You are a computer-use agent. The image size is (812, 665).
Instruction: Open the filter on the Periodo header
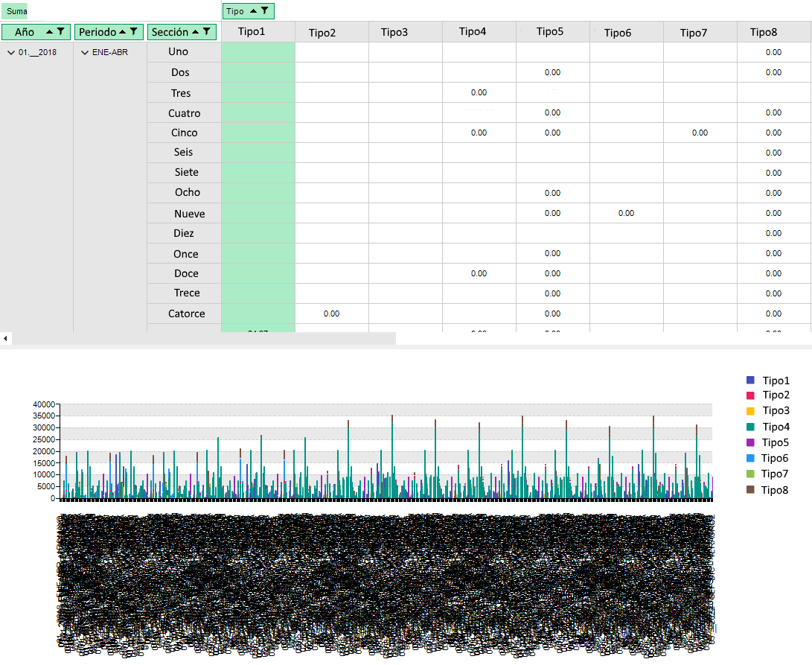pos(134,31)
